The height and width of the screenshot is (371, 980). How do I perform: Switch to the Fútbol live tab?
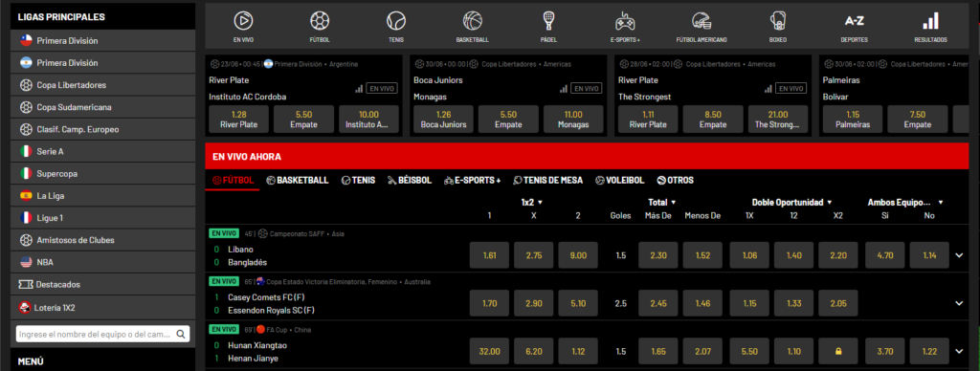click(x=233, y=180)
